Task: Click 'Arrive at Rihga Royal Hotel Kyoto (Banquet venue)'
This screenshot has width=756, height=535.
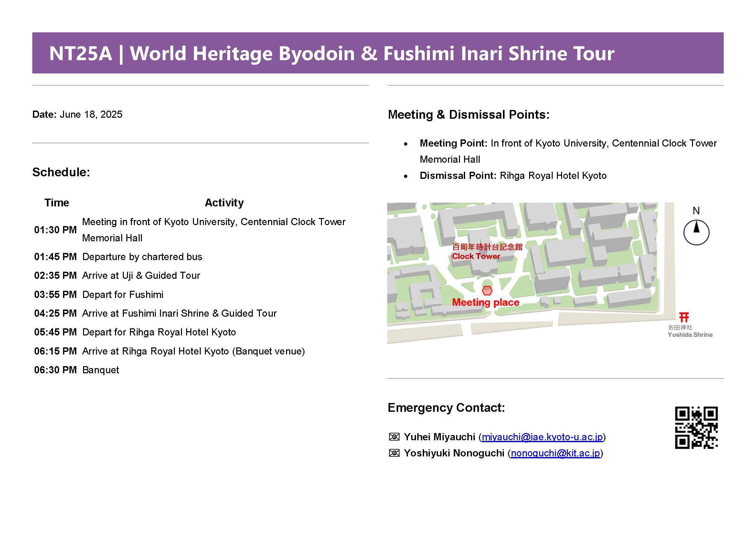Action: coord(194,351)
